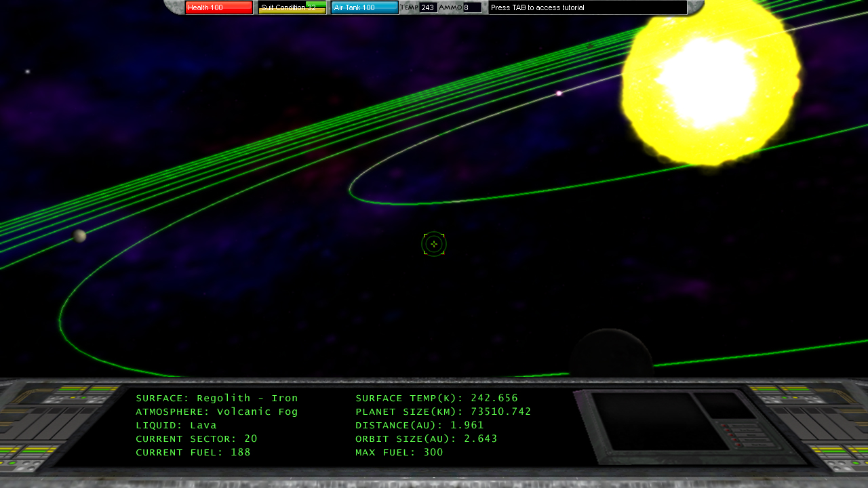The height and width of the screenshot is (488, 868).
Task: Click the CURRENT FUEL: 188 readout
Action: 193,453
